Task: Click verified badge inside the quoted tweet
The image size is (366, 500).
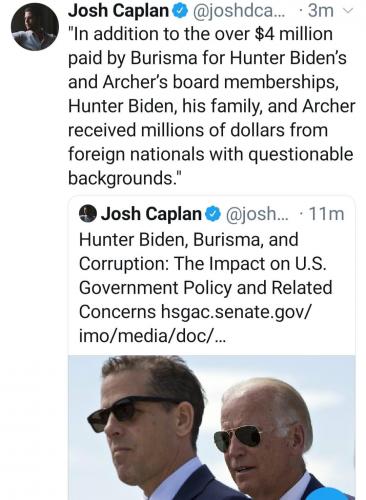Action: [213, 214]
